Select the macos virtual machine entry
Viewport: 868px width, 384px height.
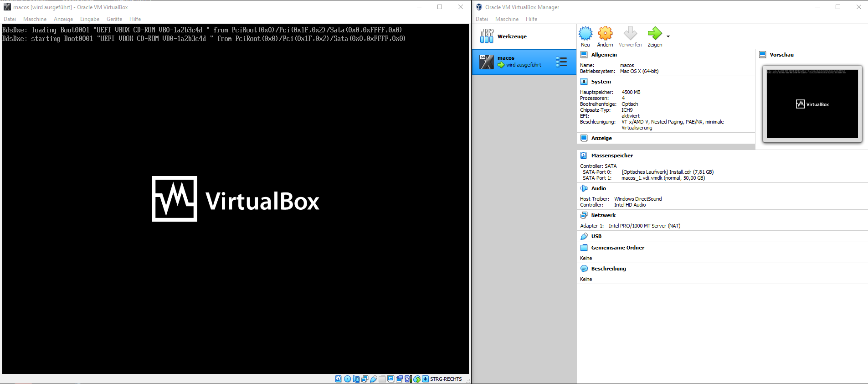[x=524, y=62]
